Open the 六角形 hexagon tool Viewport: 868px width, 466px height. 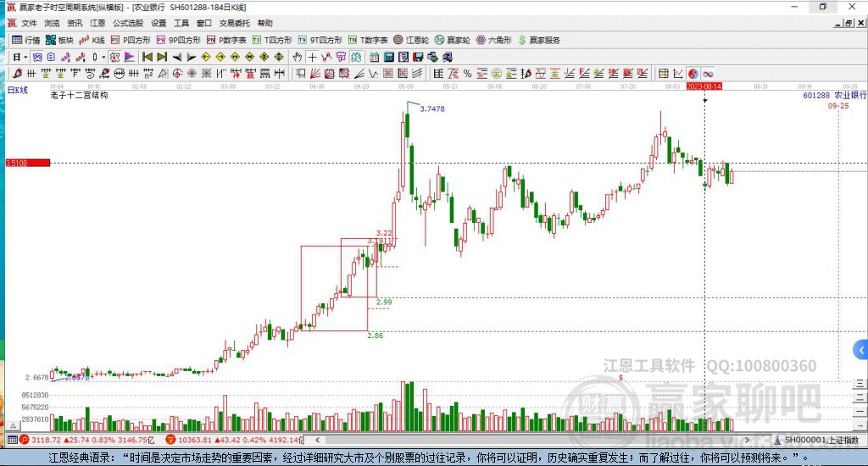pos(494,40)
